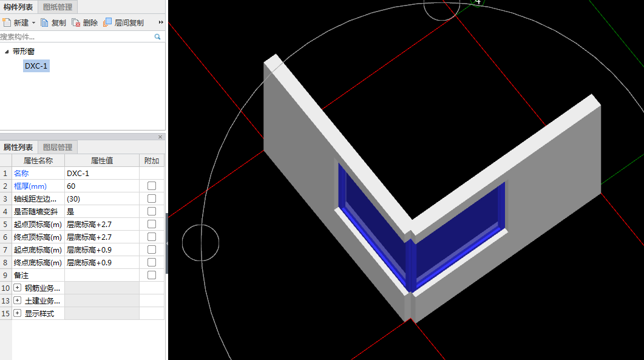Close the properties panel with X

click(160, 137)
